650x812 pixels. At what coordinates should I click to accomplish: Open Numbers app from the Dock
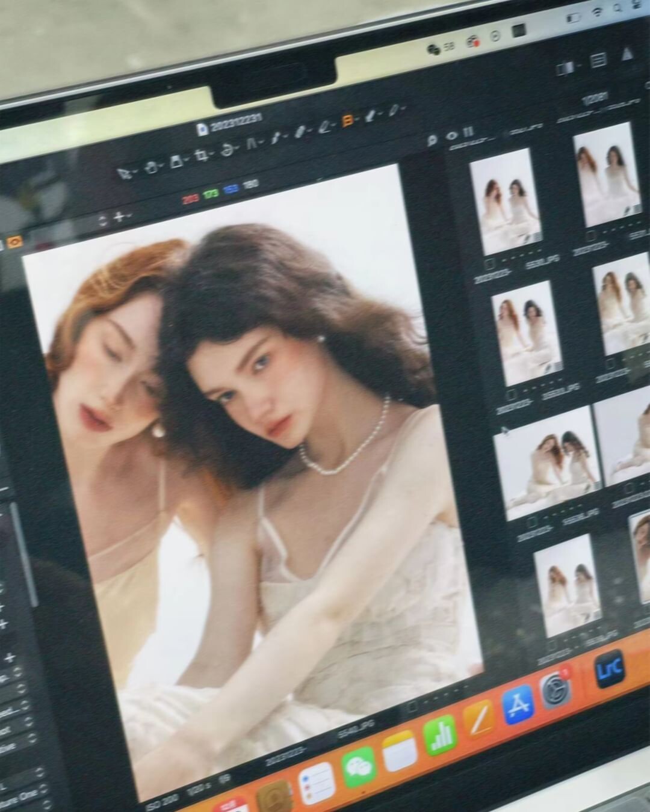[441, 736]
